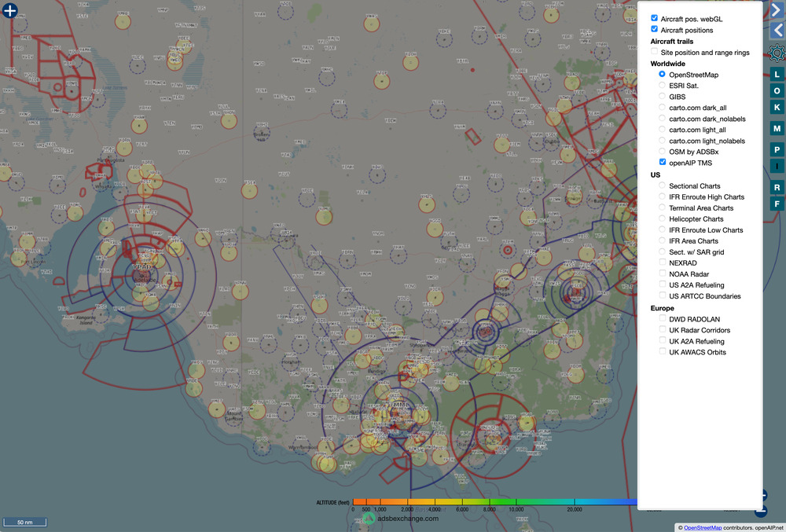Click the right-arrow chevron button

point(777,10)
